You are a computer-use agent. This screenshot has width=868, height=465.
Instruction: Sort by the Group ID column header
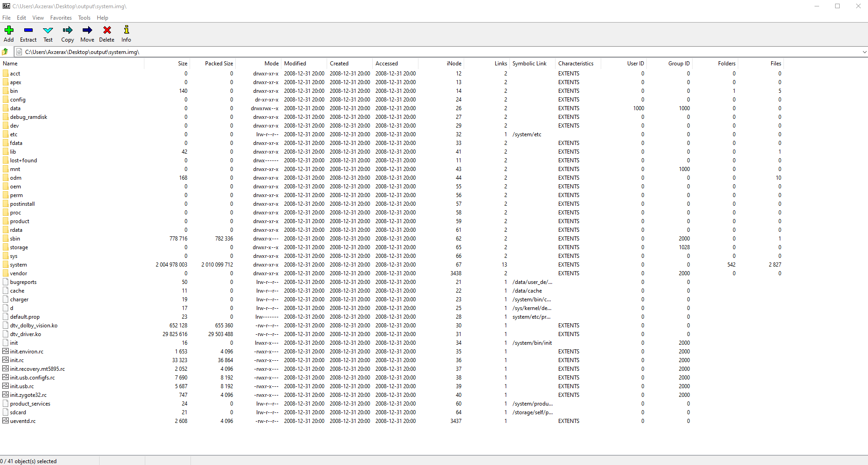tap(669, 64)
